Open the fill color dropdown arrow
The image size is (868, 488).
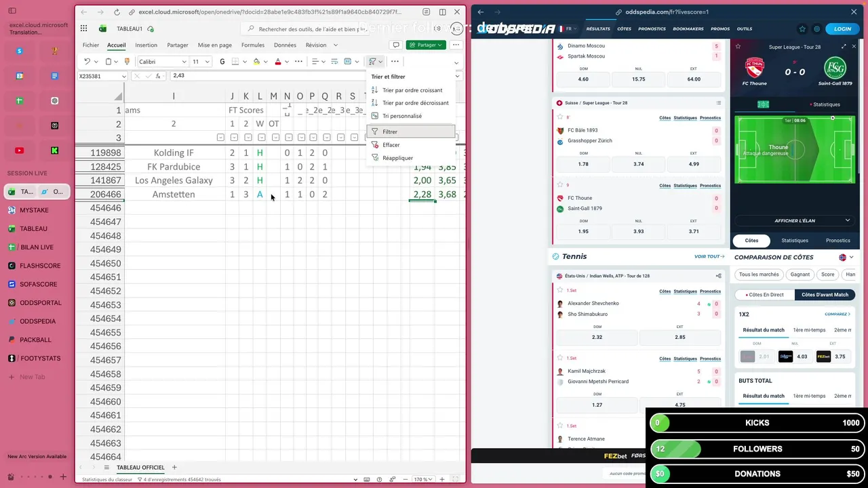click(x=266, y=62)
